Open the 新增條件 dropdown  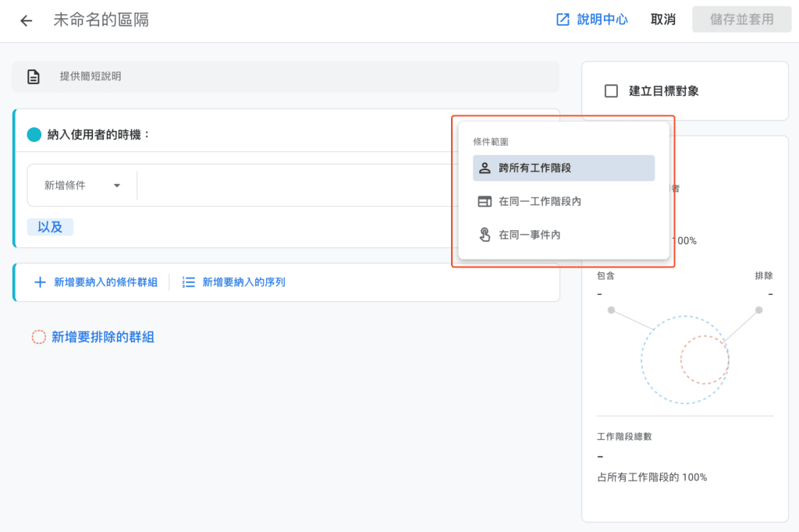[82, 186]
